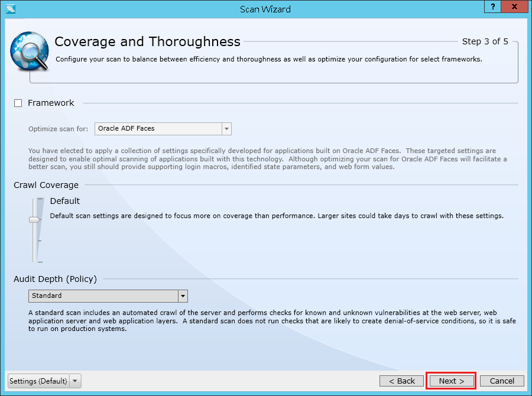Click the Coverage and Thoroughness heading
This screenshot has width=532, height=396.
[x=147, y=42]
